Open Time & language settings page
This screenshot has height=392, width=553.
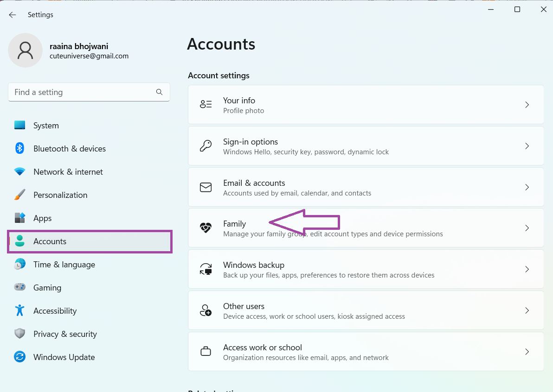point(64,265)
